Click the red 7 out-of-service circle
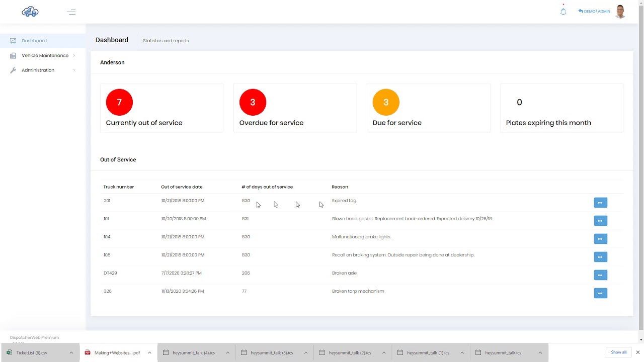Viewport: 644px width, 362px height. coord(119,102)
